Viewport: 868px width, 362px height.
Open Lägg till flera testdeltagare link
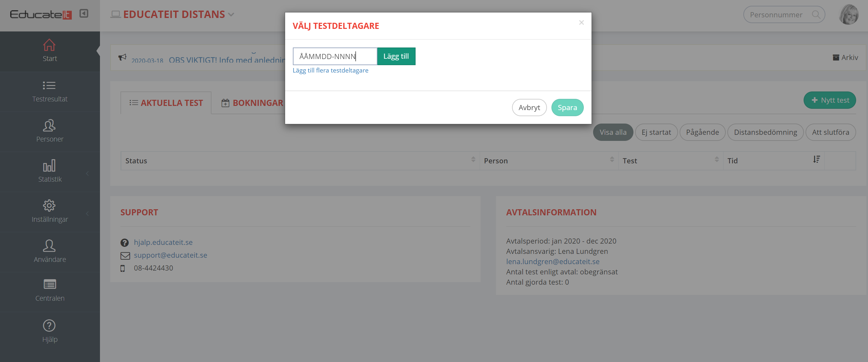pos(331,70)
